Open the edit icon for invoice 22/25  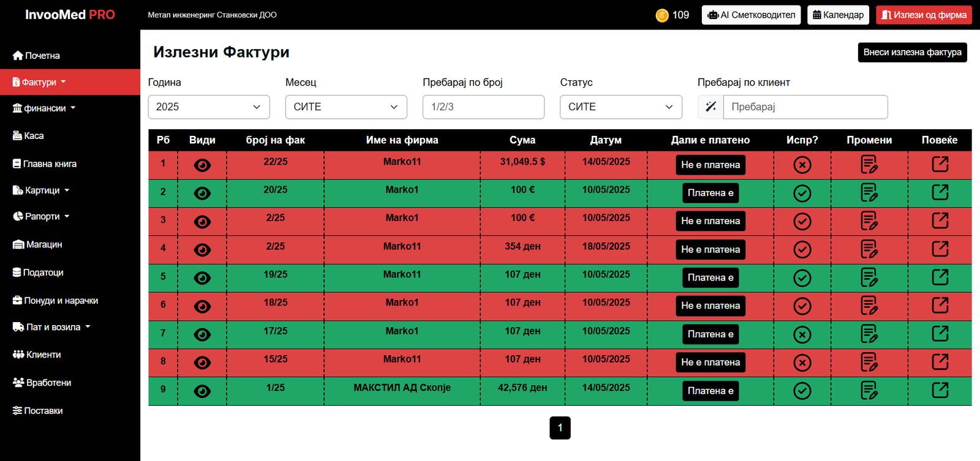pyautogui.click(x=869, y=165)
